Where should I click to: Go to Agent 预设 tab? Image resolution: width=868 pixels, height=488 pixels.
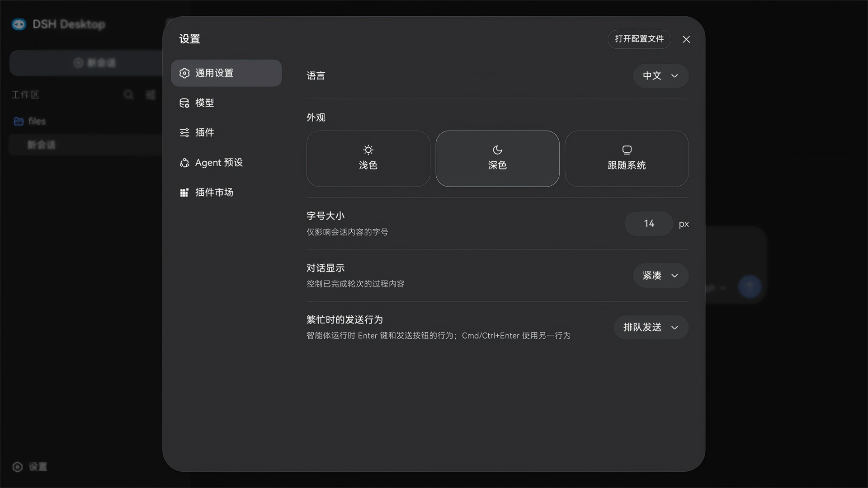coord(226,163)
